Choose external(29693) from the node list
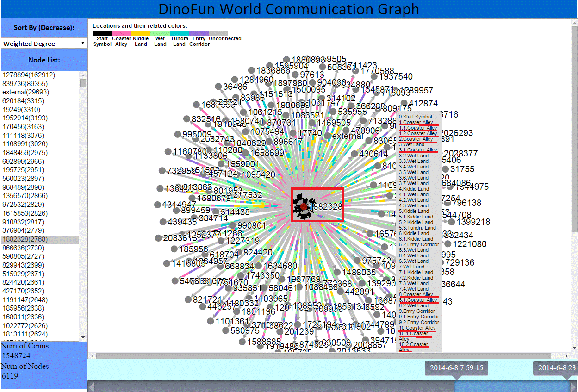The image size is (578, 392). coord(26,92)
